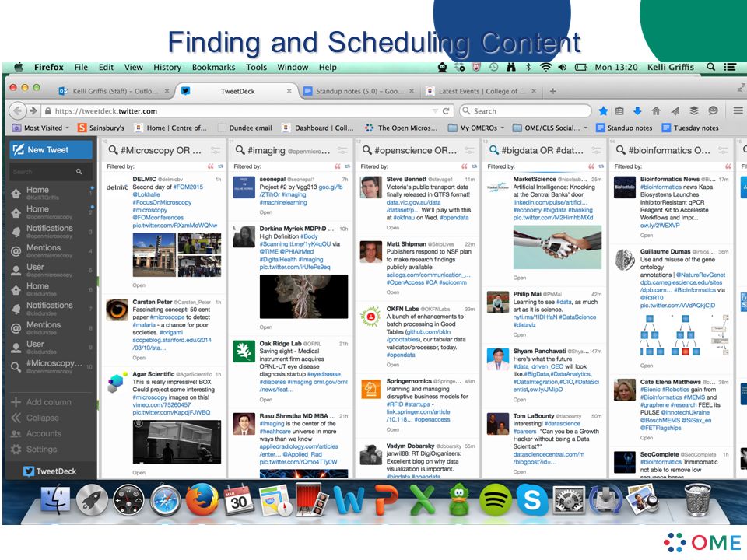Close the TweetDeck browser tab

(289, 91)
